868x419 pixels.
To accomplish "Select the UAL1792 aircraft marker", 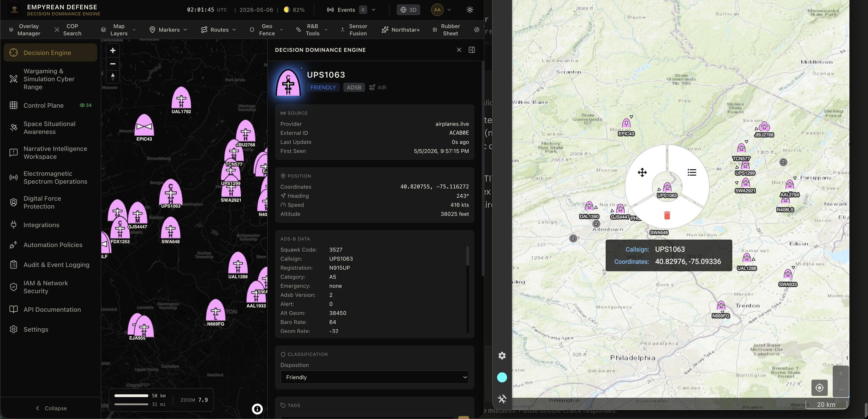I will [x=181, y=98].
